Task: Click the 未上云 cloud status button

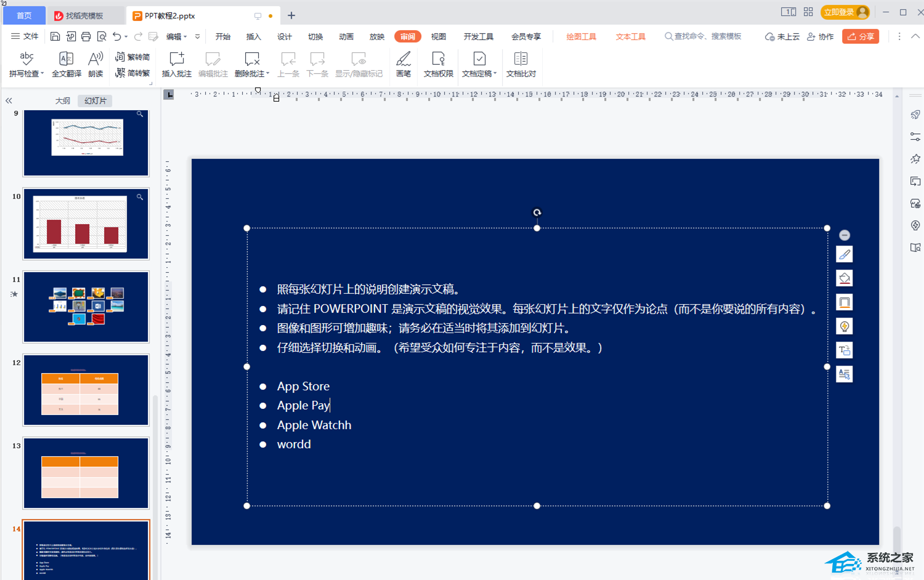Action: click(x=782, y=36)
